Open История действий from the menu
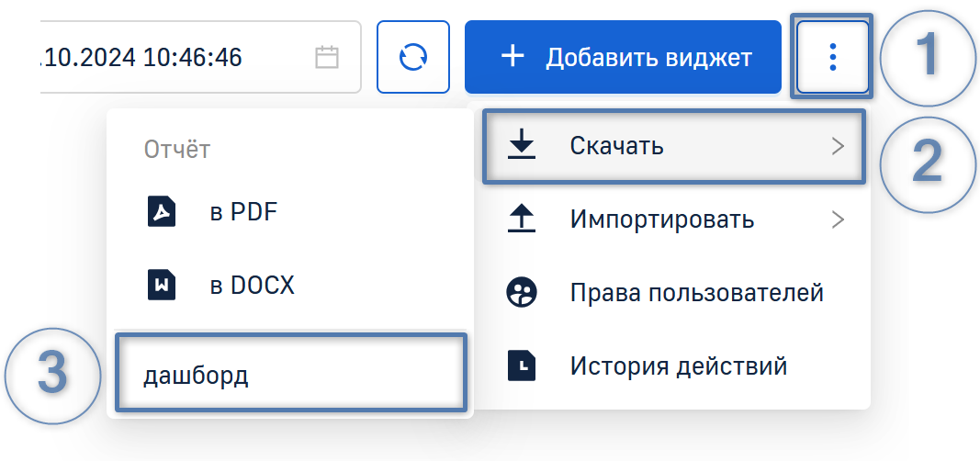The width and height of the screenshot is (980, 461). [678, 366]
